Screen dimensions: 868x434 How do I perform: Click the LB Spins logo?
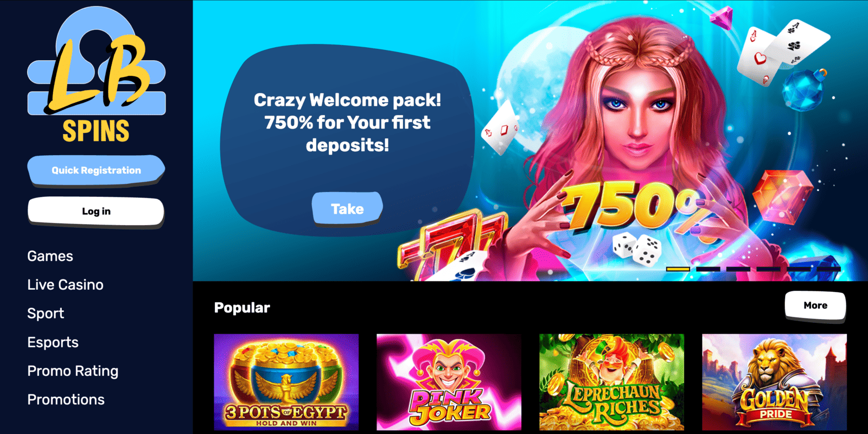[97, 75]
